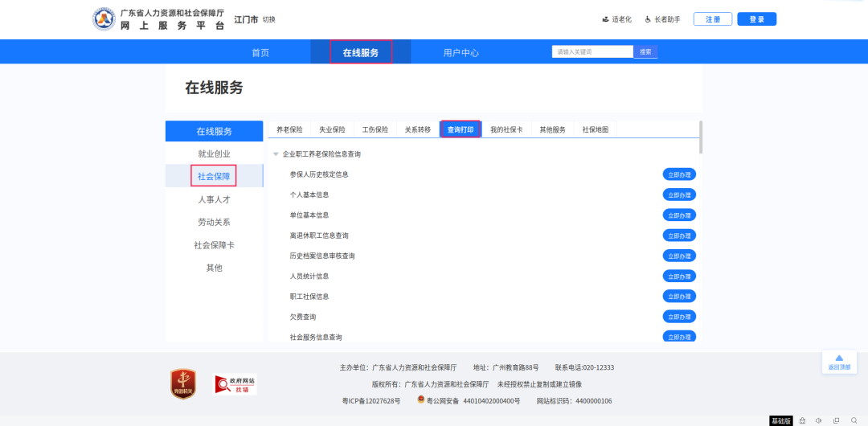The height and width of the screenshot is (426, 868).
Task: Open the 长者助手 wheelchair icon
Action: point(648,19)
